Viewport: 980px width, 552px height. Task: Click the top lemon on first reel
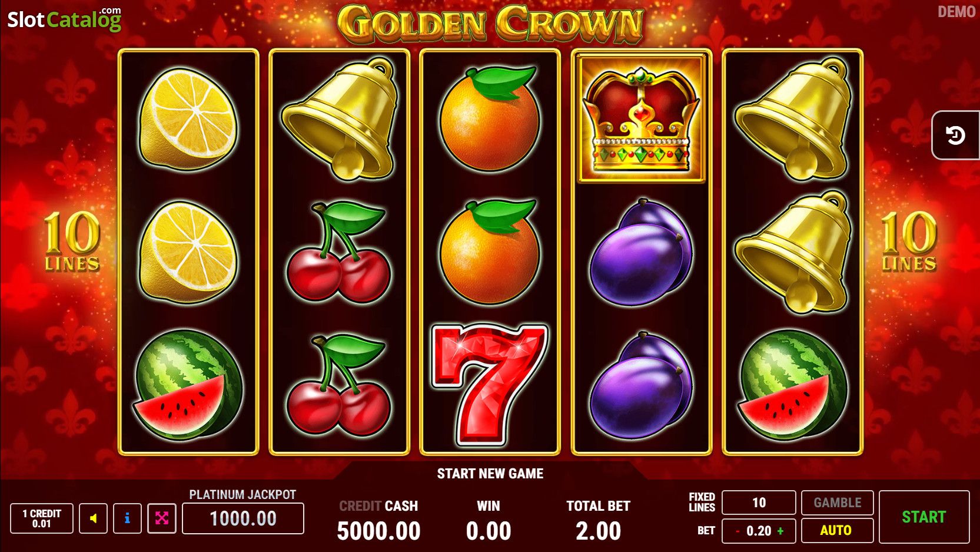[188, 118]
